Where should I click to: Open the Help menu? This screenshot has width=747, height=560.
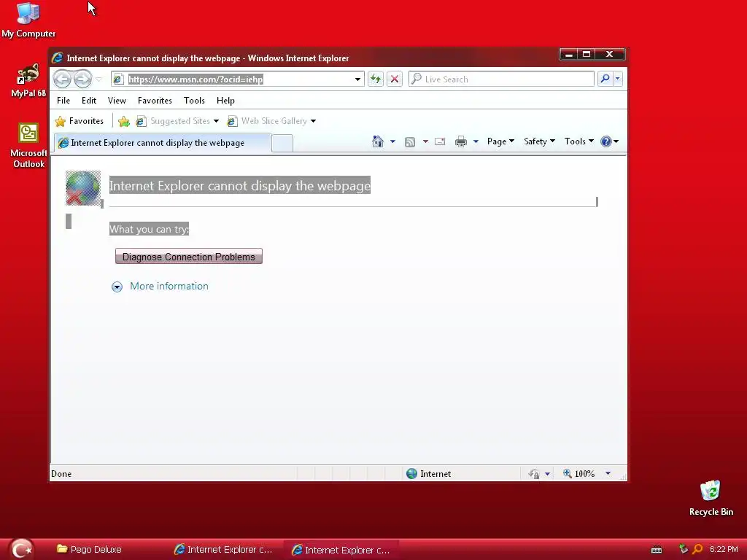click(225, 101)
